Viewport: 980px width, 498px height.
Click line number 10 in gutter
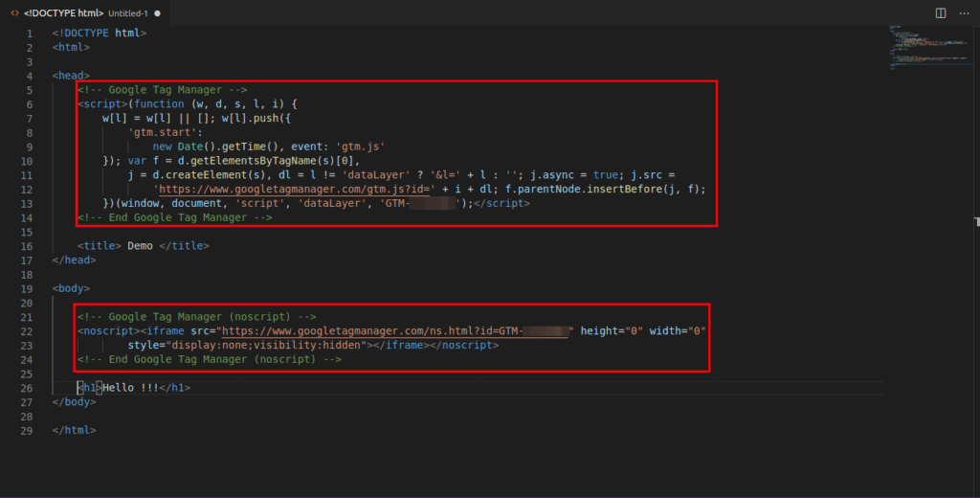point(27,161)
